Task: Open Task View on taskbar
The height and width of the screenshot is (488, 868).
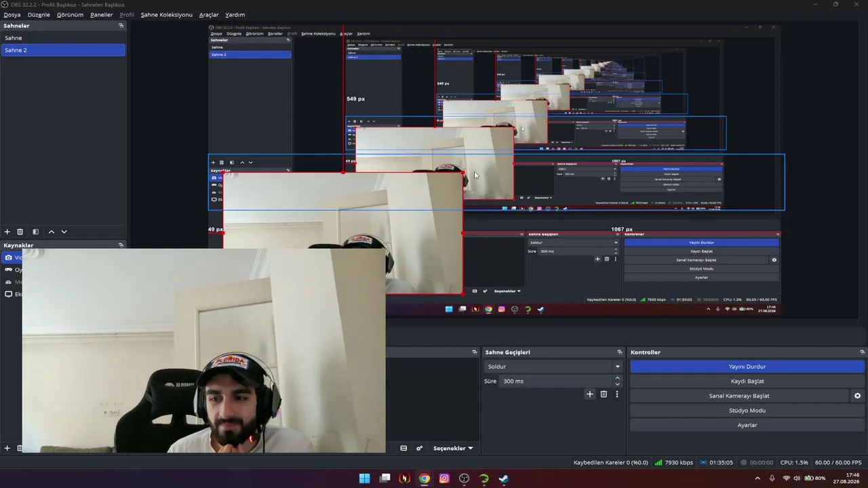Action: click(385, 479)
